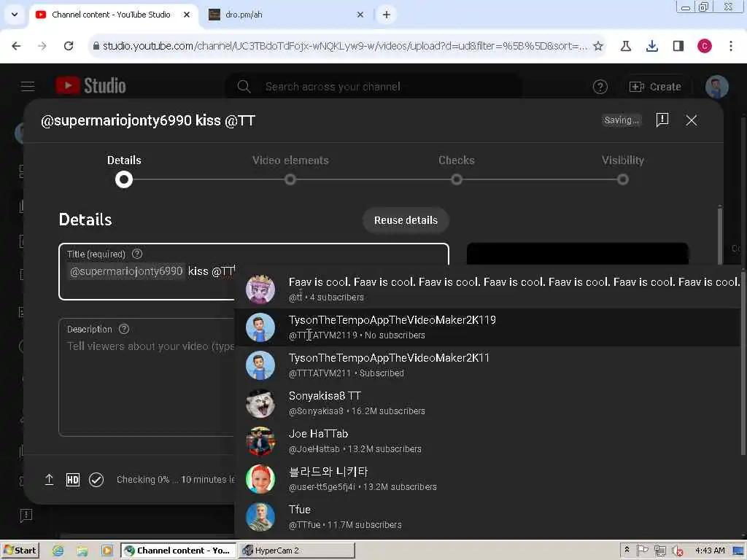Select the @TTTATVM211 Subscribed channel suggestion
Image resolution: width=747 pixels, height=560 pixels.
pyautogui.click(x=488, y=365)
